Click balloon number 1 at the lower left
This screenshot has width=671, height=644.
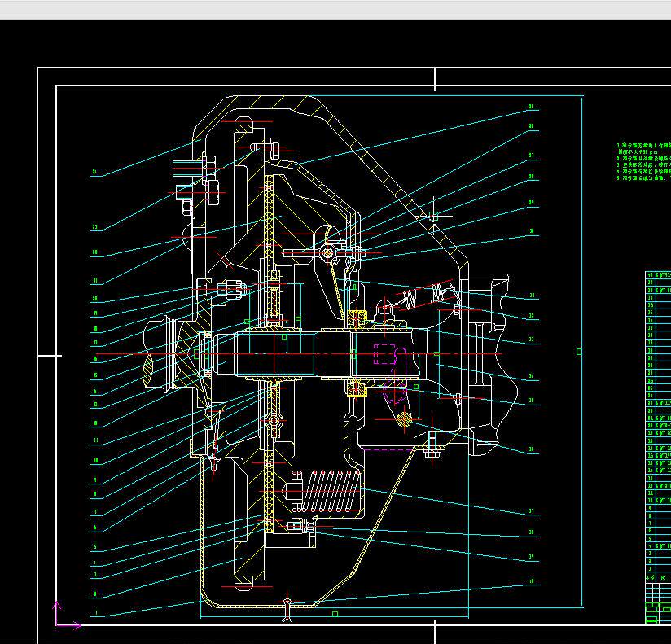tap(96, 613)
